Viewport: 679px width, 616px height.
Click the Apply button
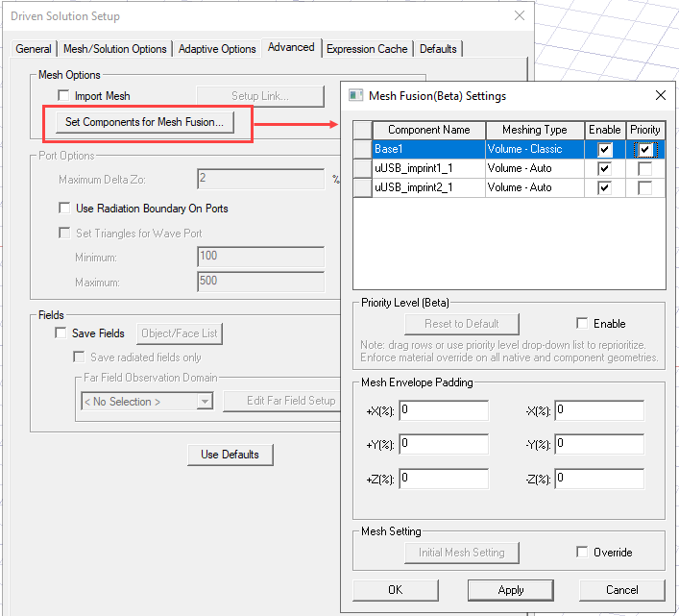pyautogui.click(x=511, y=590)
